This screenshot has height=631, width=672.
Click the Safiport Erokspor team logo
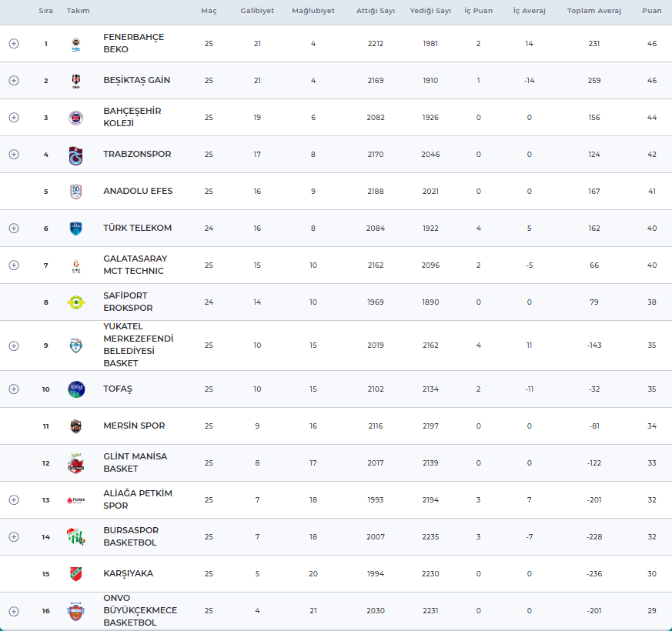pyautogui.click(x=75, y=302)
